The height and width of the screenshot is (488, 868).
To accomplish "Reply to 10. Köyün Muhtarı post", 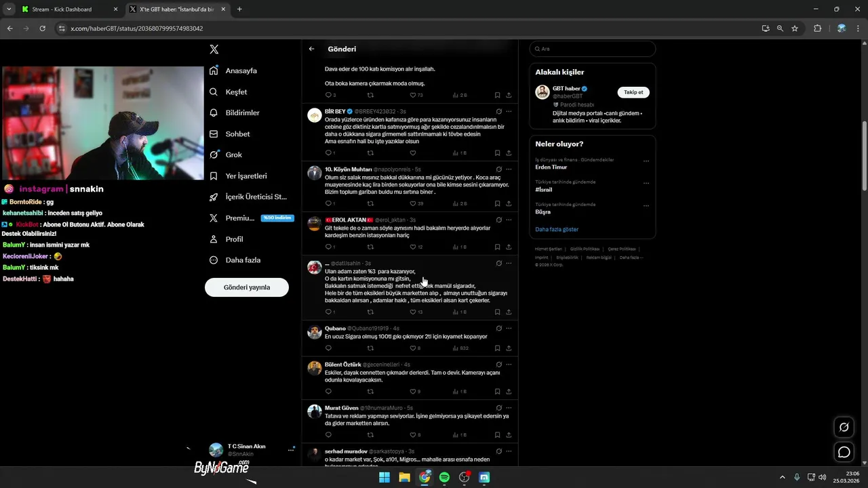I will click(330, 203).
